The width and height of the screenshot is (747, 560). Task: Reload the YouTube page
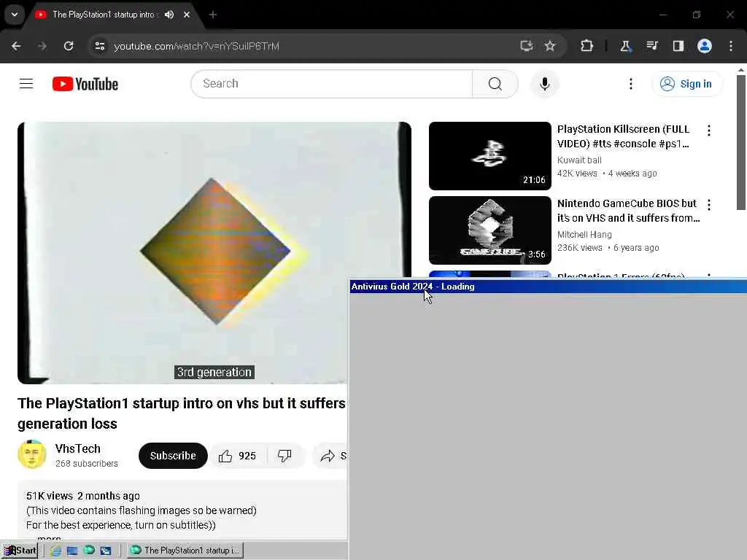(x=69, y=46)
